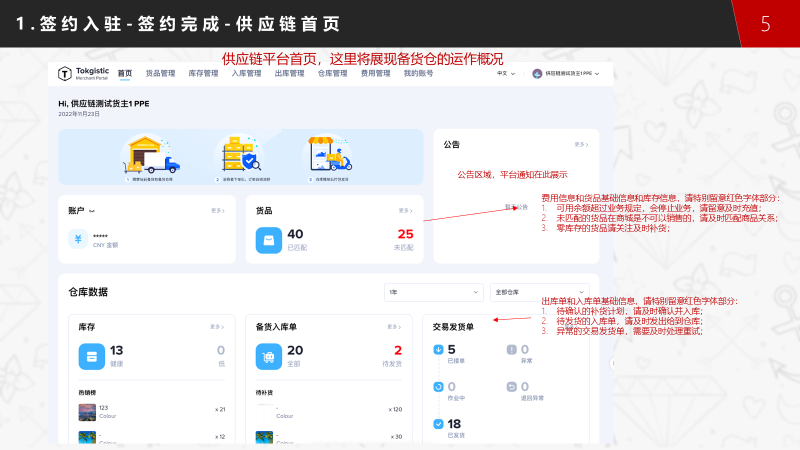800x450 pixels.
Task: Click the 异常 exclamation status icon
Action: [511, 349]
